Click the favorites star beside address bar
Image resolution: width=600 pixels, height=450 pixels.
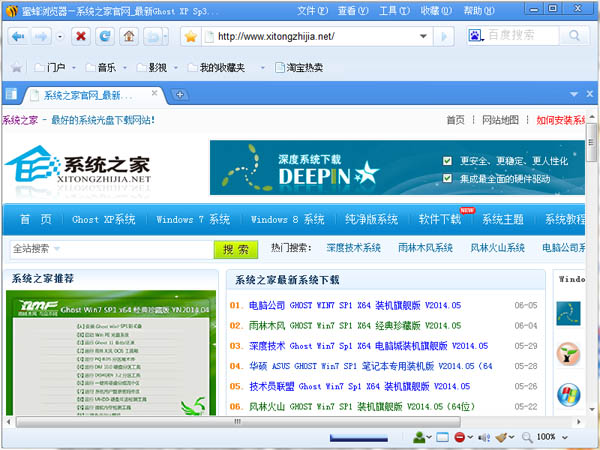point(190,37)
